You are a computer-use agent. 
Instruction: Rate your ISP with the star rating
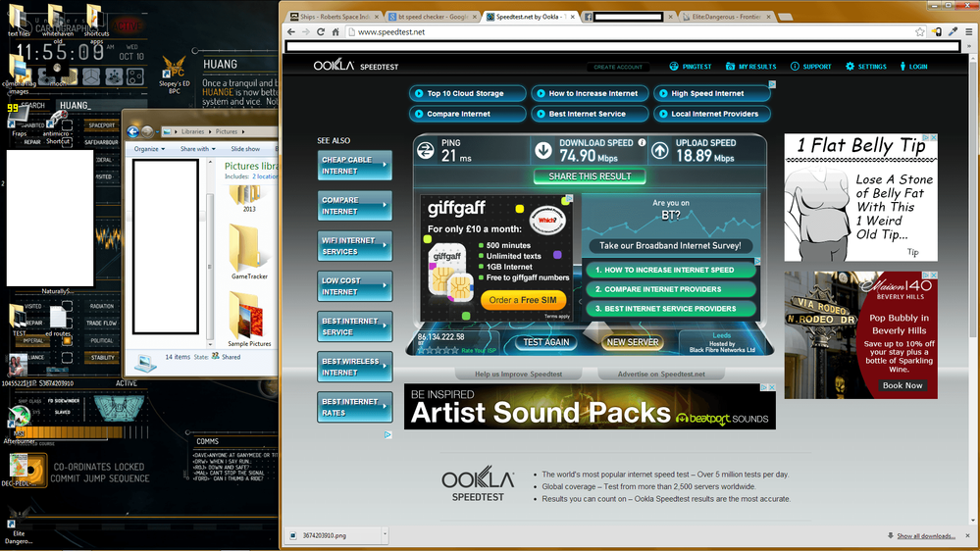(438, 350)
